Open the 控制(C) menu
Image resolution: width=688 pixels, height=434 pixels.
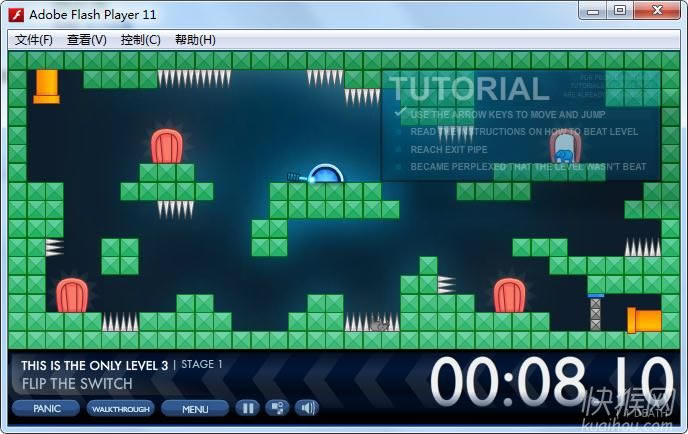[140, 40]
